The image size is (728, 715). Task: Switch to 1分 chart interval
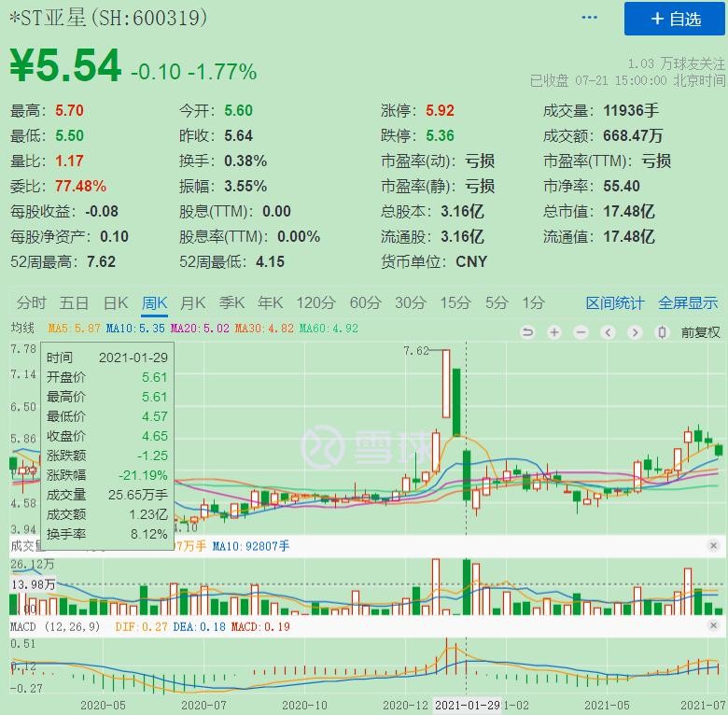[534, 303]
